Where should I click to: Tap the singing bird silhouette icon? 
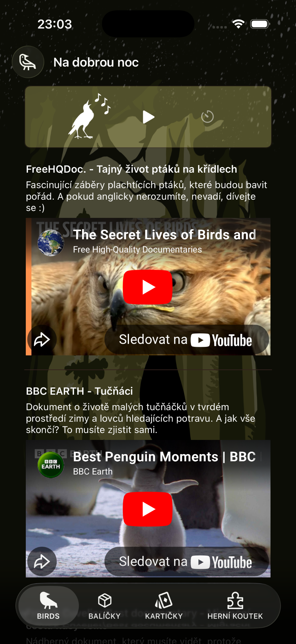(89, 116)
